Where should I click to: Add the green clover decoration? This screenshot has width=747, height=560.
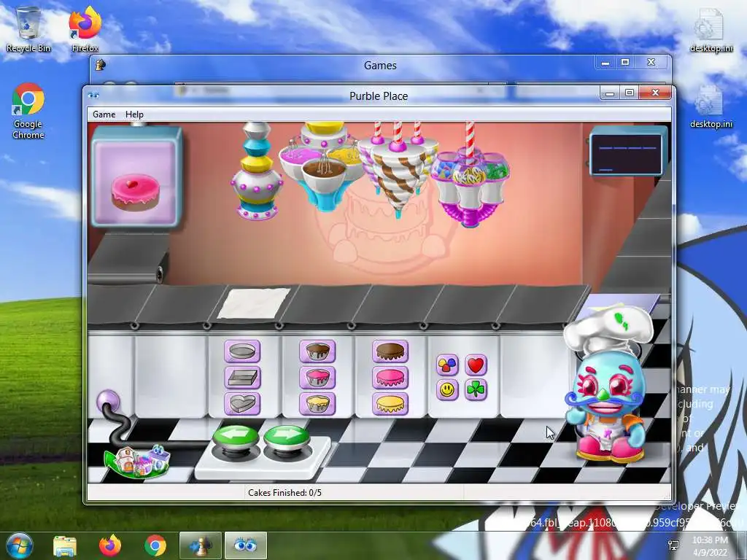point(476,390)
